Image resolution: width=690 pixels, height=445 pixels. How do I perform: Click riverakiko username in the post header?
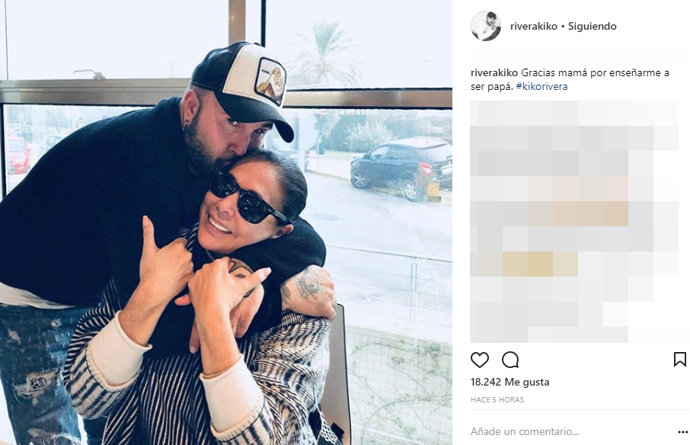coord(534,26)
